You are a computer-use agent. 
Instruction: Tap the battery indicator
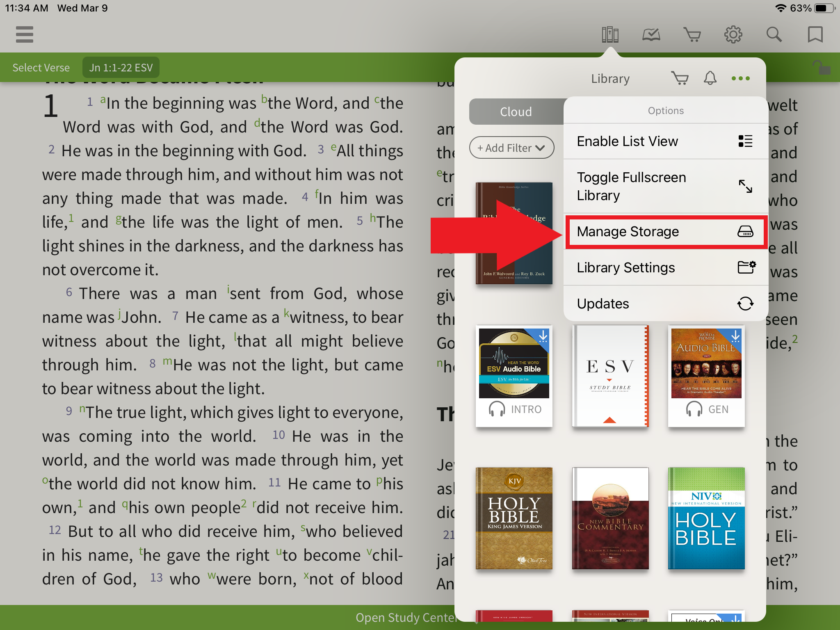824,8
